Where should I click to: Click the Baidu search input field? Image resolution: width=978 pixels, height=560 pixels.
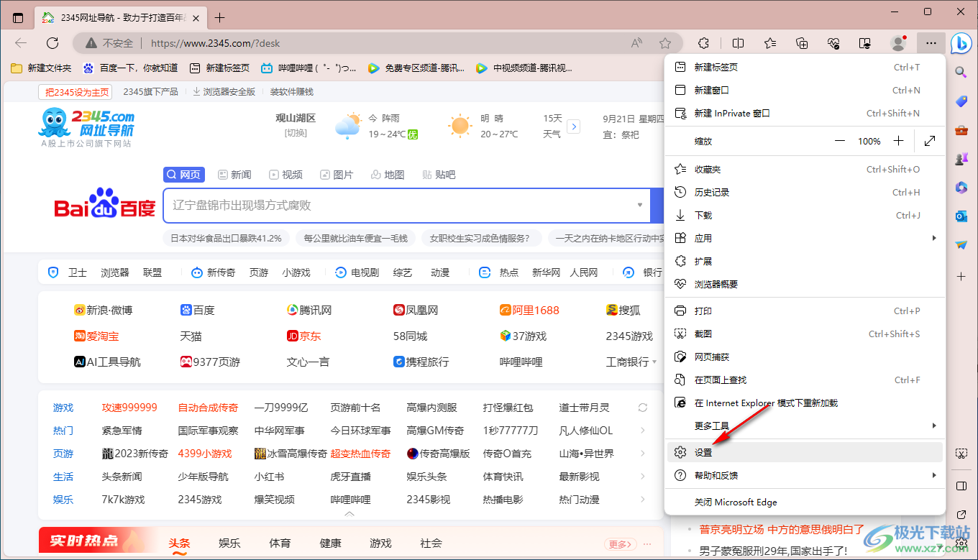[406, 206]
